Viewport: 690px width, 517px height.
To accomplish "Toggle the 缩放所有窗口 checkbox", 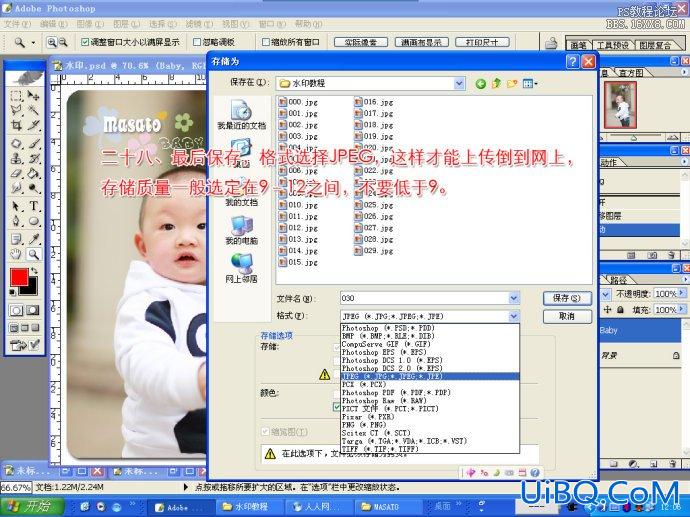I will [265, 42].
